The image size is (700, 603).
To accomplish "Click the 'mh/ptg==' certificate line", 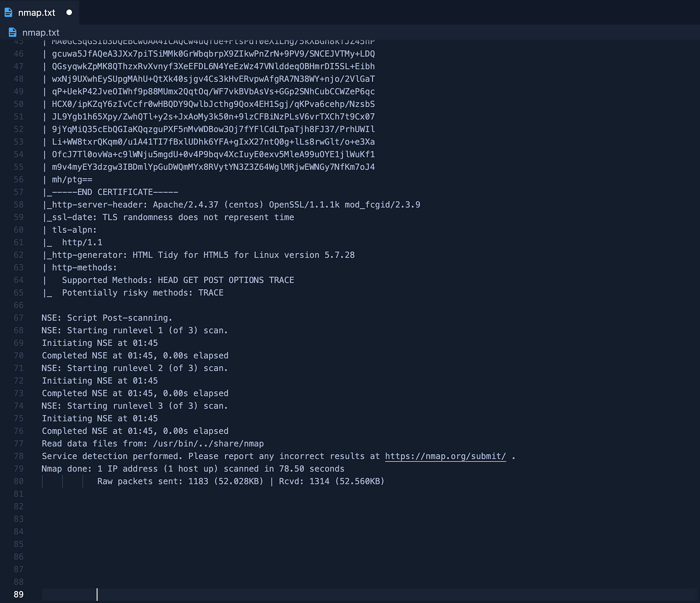I will (67, 179).
